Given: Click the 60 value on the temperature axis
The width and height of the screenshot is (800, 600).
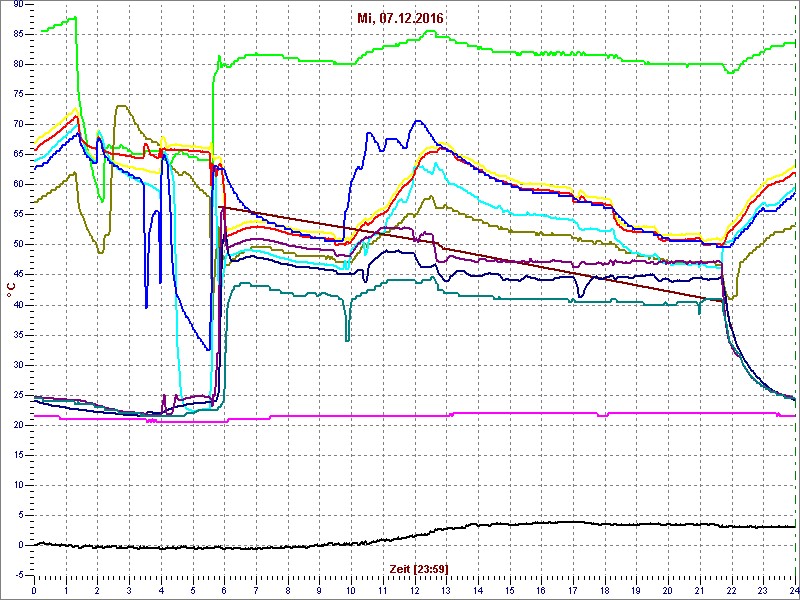Looking at the screenshot, I should [18, 185].
